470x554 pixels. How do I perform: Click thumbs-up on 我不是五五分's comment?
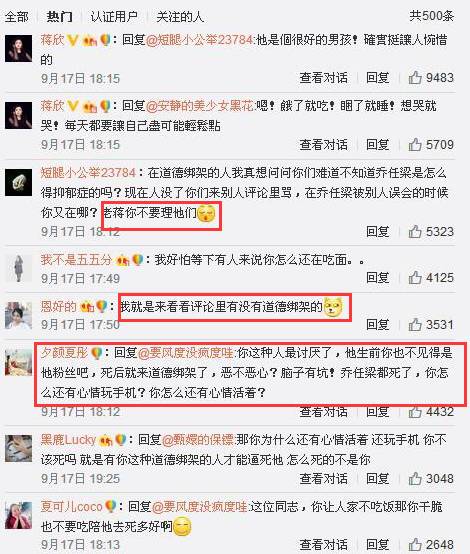coord(415,277)
